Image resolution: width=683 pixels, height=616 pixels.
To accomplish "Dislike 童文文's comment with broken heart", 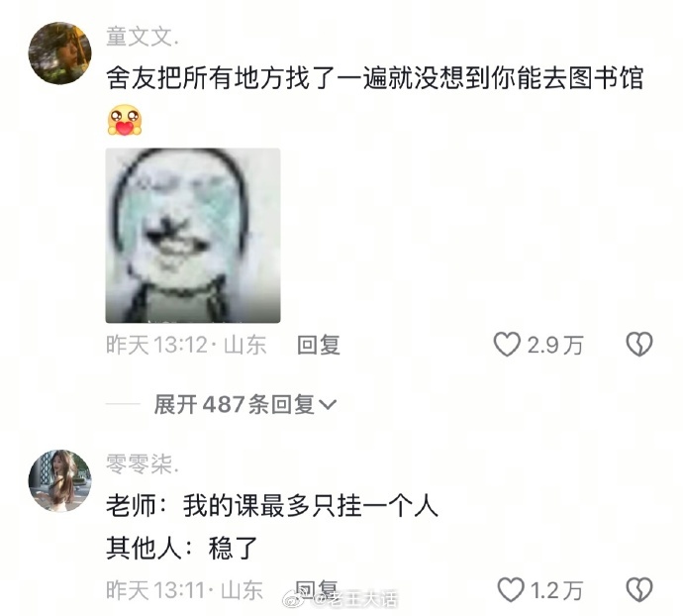I will [x=639, y=345].
